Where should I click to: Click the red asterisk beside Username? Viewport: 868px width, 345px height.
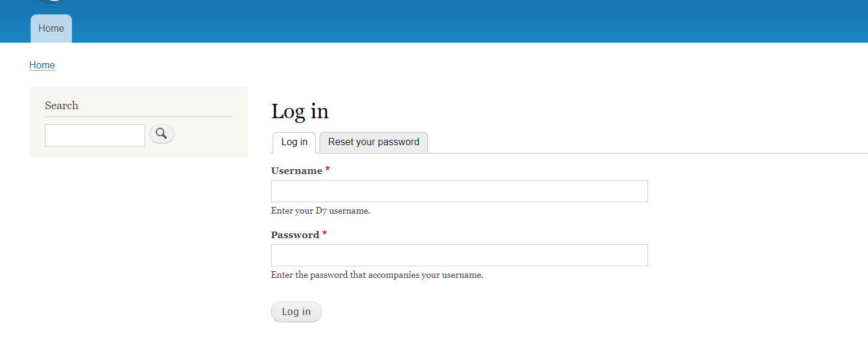click(328, 170)
